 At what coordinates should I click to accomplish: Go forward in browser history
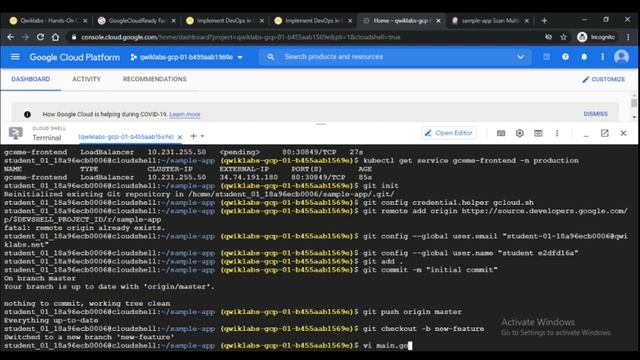25,37
